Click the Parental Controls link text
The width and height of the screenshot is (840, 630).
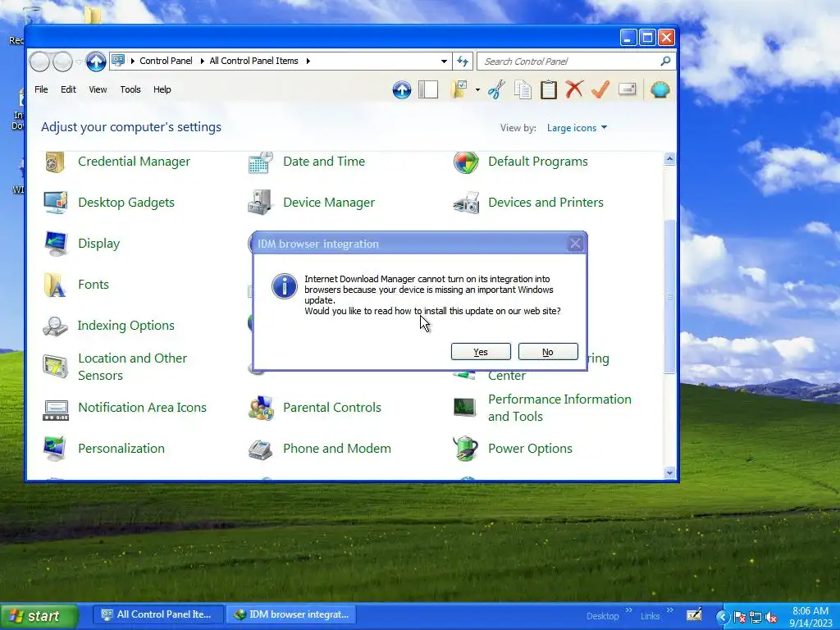point(331,407)
